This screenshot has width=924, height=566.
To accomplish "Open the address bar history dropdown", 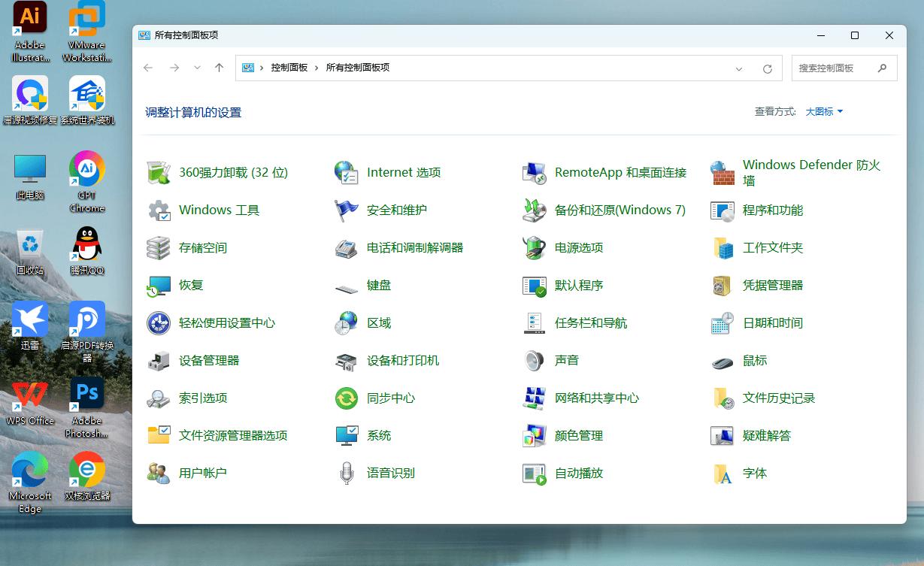I will [x=739, y=68].
